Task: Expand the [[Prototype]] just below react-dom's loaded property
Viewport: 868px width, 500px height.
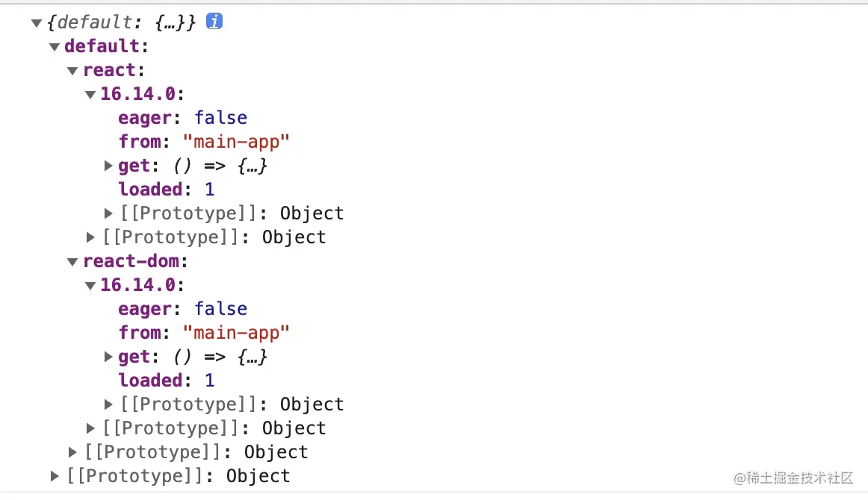Action: pyautogui.click(x=109, y=404)
